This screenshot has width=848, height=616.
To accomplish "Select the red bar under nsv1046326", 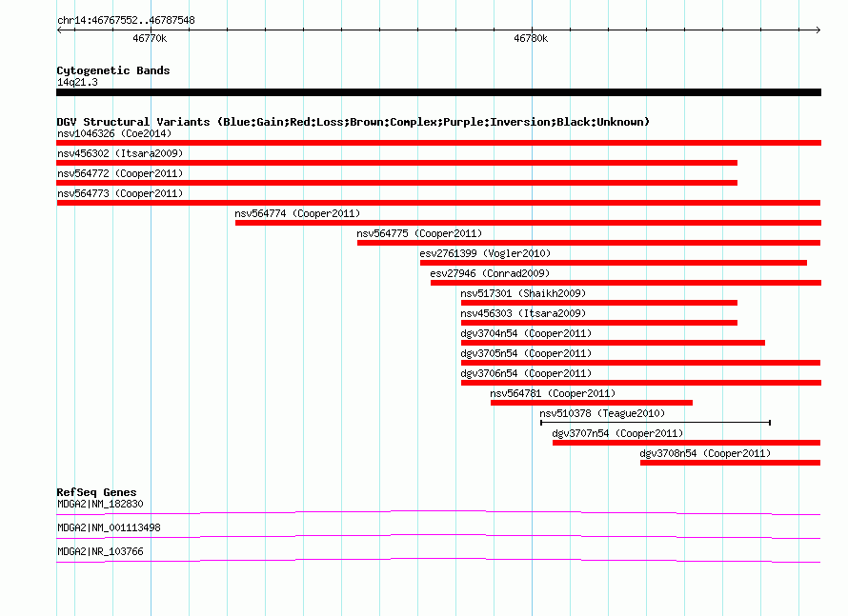I will coord(438,143).
